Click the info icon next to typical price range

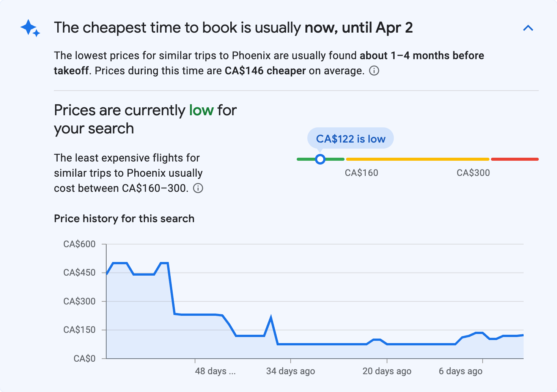[198, 188]
